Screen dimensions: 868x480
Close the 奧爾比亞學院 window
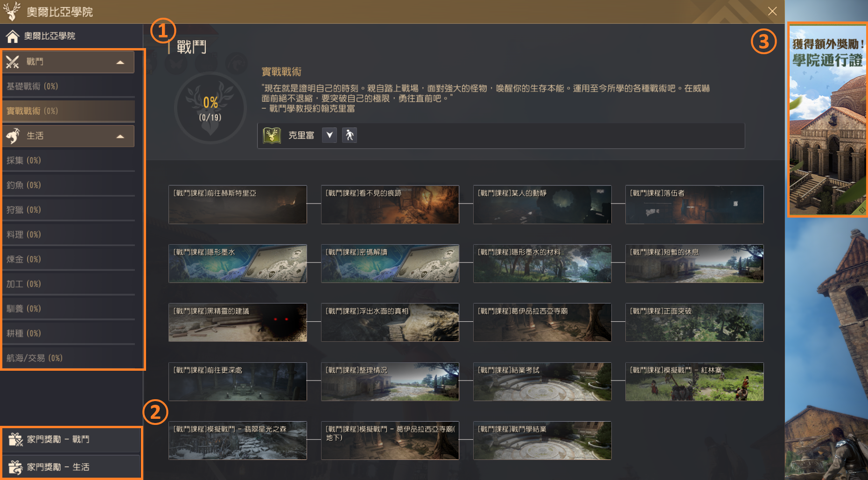(x=772, y=11)
